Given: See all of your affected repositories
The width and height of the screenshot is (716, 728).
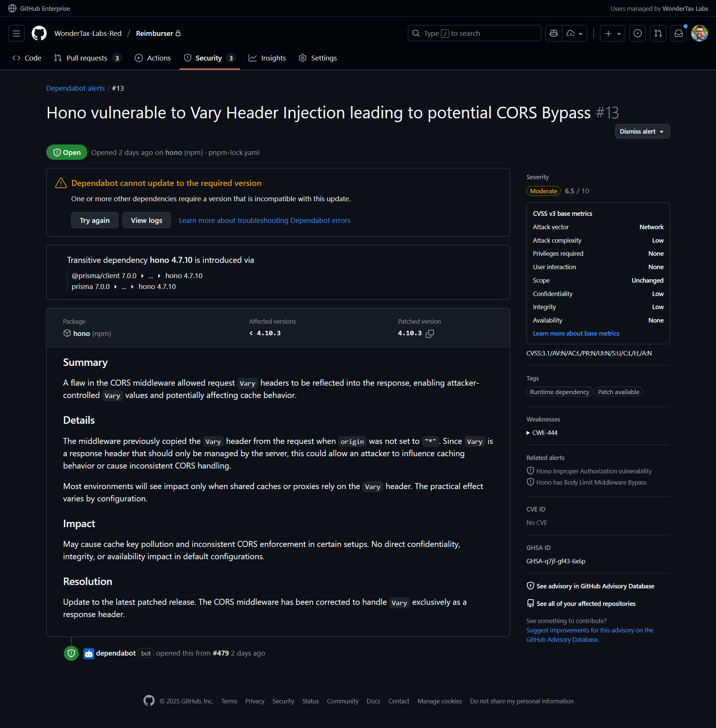Looking at the screenshot, I should coord(586,603).
